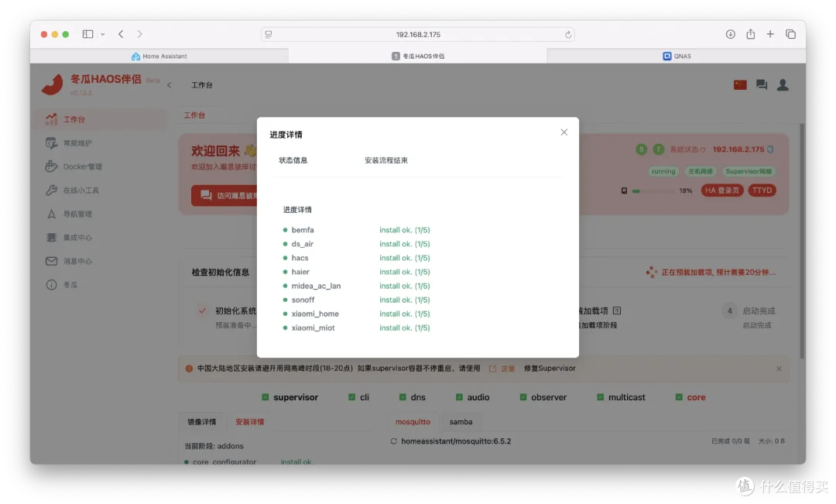Click the Share icon in Safari
Screen dimensions: 836x504
(x=750, y=34)
